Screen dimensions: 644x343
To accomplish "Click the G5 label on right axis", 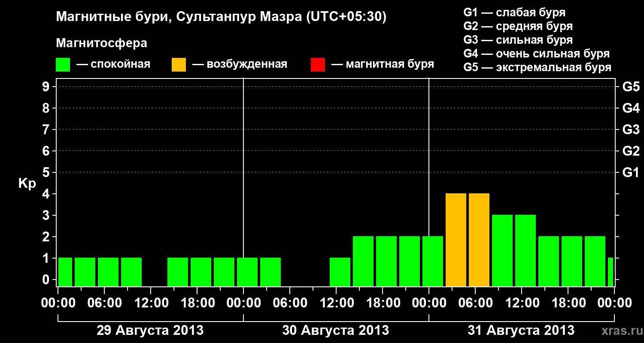I will [x=631, y=87].
